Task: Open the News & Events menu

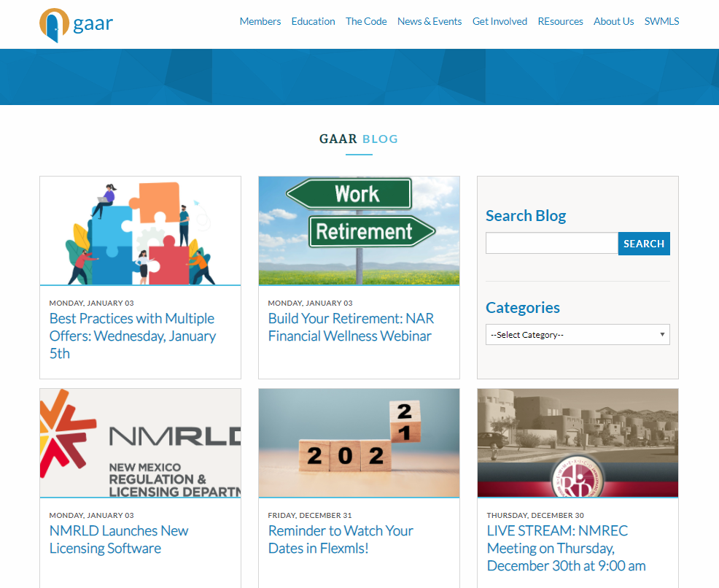Action: pyautogui.click(x=430, y=22)
